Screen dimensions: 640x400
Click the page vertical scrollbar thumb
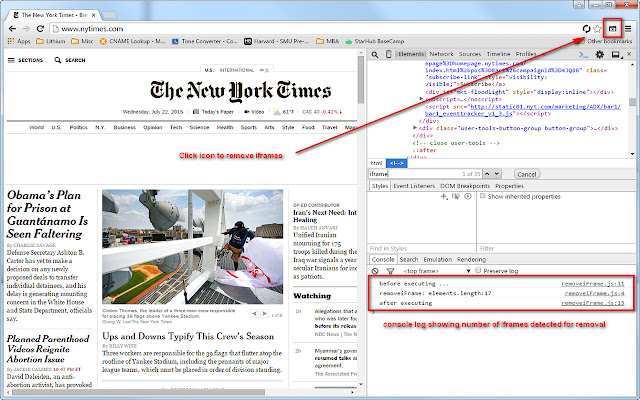[360, 80]
